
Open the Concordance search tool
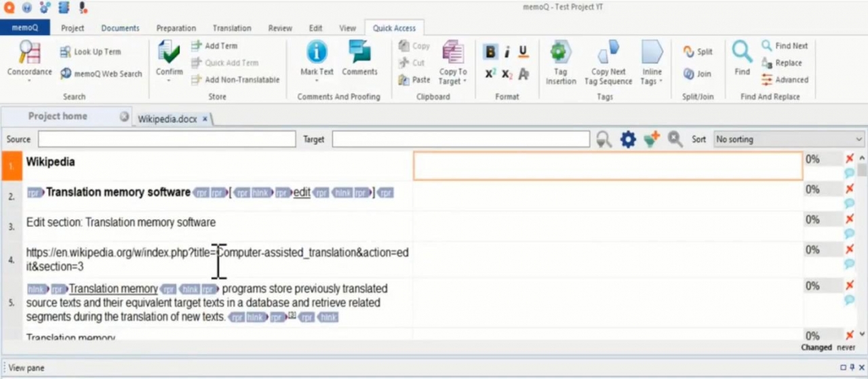pyautogui.click(x=29, y=53)
